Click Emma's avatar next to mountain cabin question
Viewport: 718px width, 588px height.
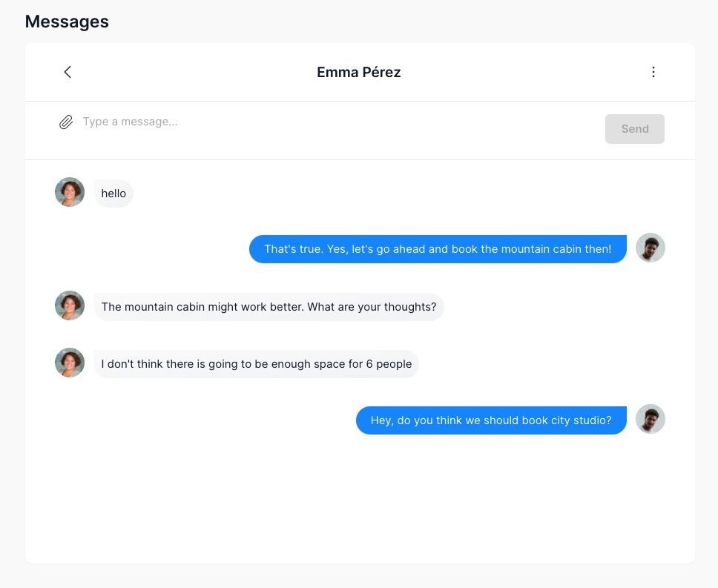pyautogui.click(x=70, y=305)
